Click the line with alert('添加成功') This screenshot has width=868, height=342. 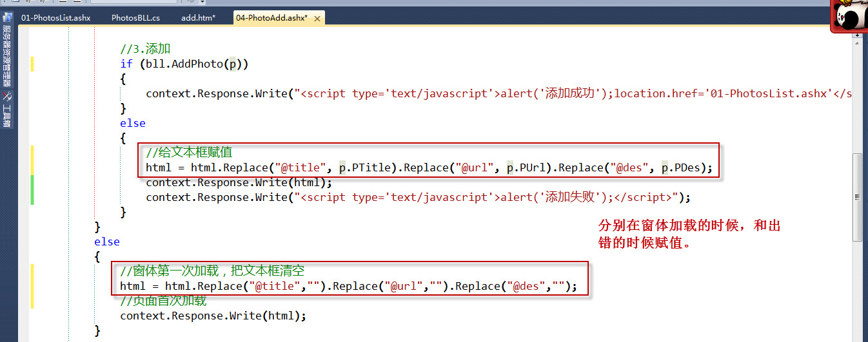tap(498, 93)
